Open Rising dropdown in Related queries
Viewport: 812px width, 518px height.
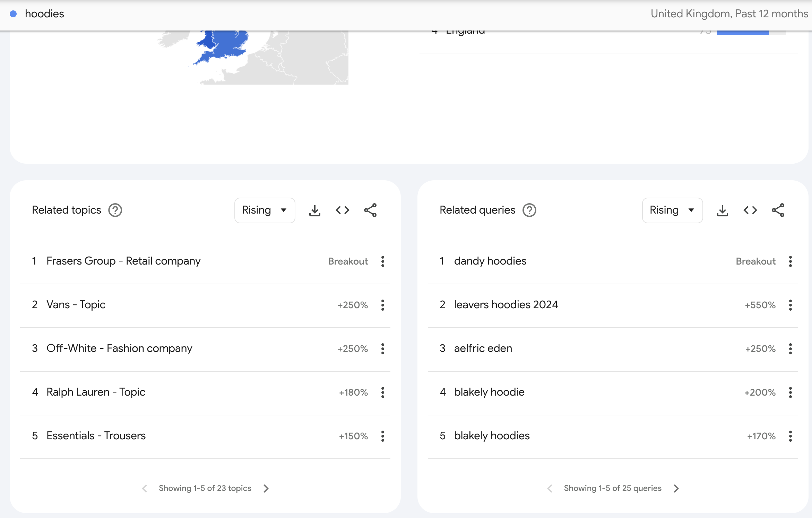673,210
